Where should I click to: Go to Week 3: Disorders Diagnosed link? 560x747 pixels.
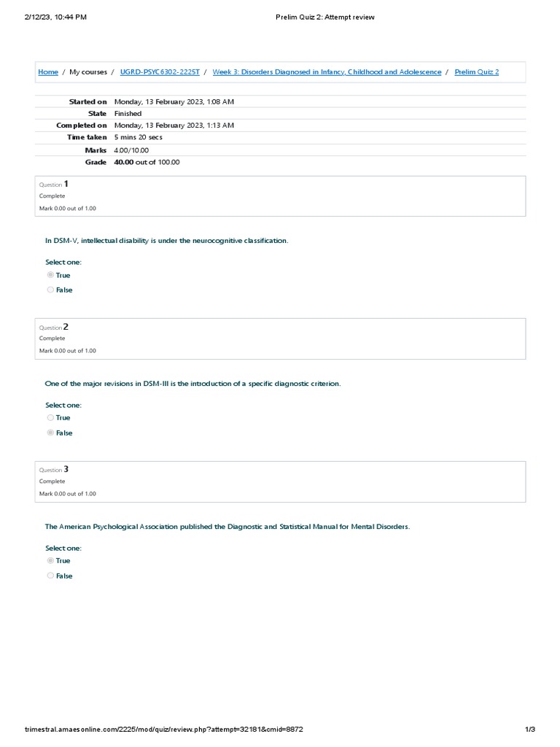[x=327, y=72]
